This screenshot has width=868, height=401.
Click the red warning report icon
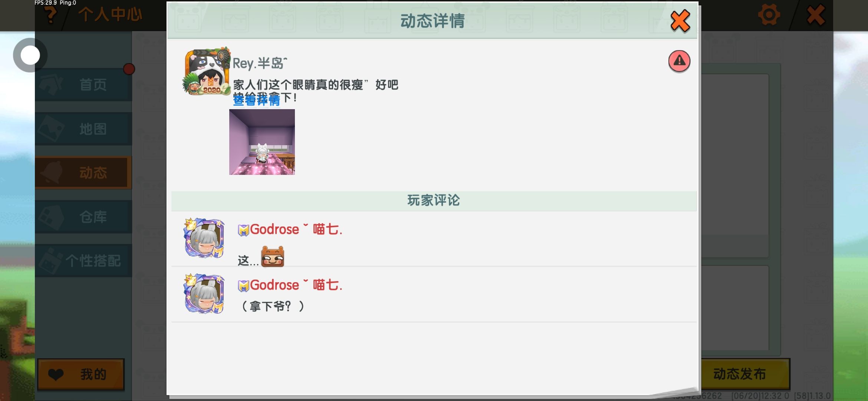click(679, 61)
